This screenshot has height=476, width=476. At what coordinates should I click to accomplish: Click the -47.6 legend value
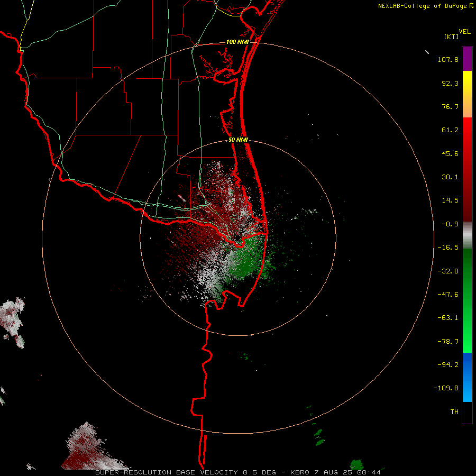point(448,295)
